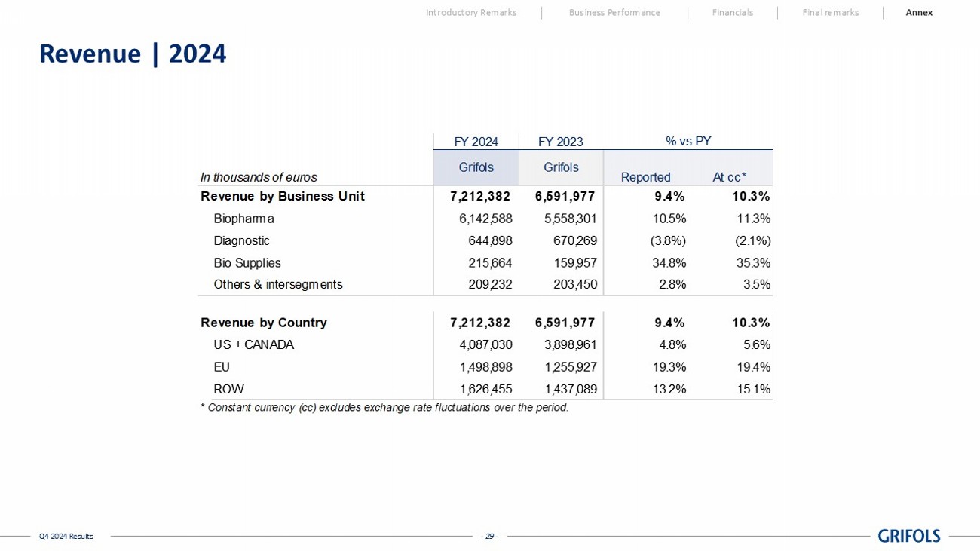The width and height of the screenshot is (980, 551).
Task: Open the Introductory Remarks section tab
Action: click(x=471, y=13)
